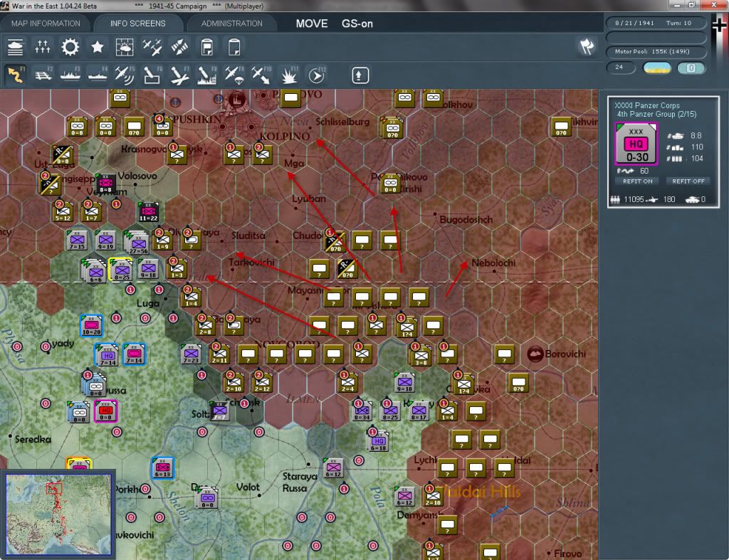This screenshot has width=729, height=560.
Task: Switch to INFO SCREENS tab
Action: pyautogui.click(x=137, y=23)
